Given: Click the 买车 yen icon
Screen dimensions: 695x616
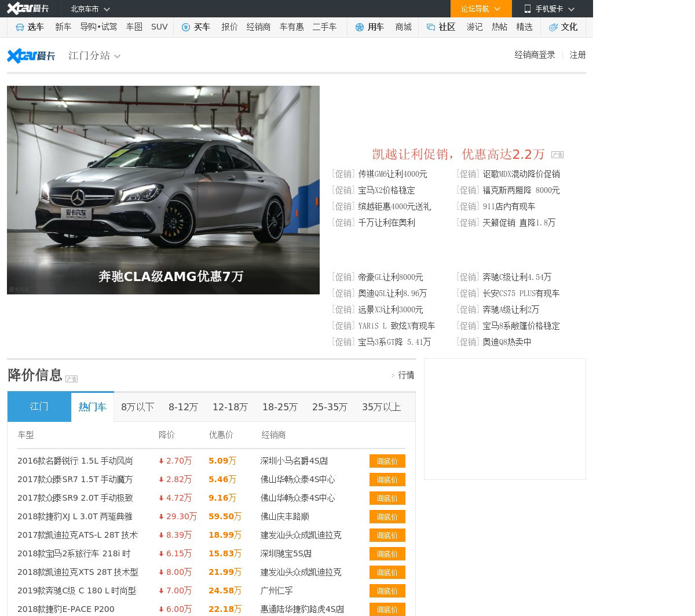Looking at the screenshot, I should pyautogui.click(x=186, y=27).
